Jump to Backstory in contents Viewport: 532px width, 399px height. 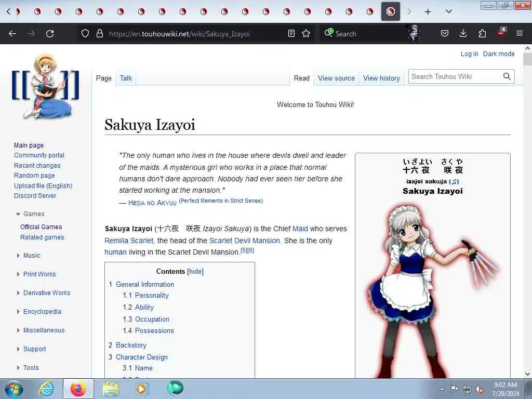point(131,345)
